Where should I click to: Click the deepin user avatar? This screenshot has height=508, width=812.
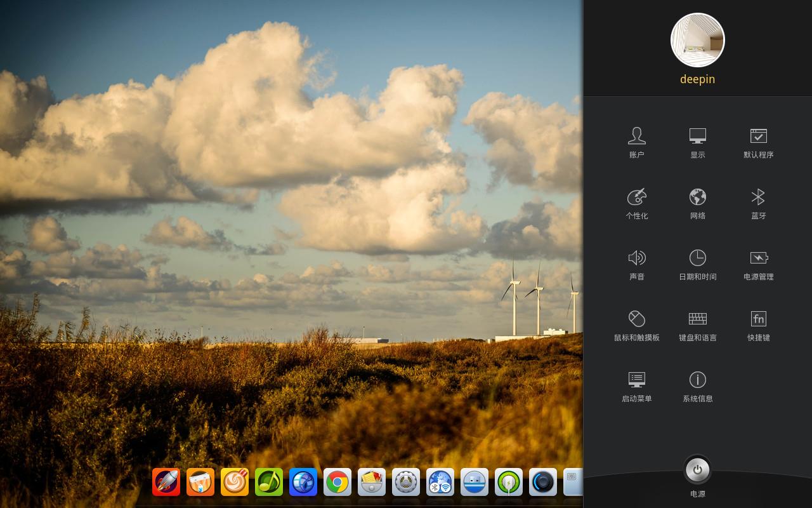(x=697, y=40)
